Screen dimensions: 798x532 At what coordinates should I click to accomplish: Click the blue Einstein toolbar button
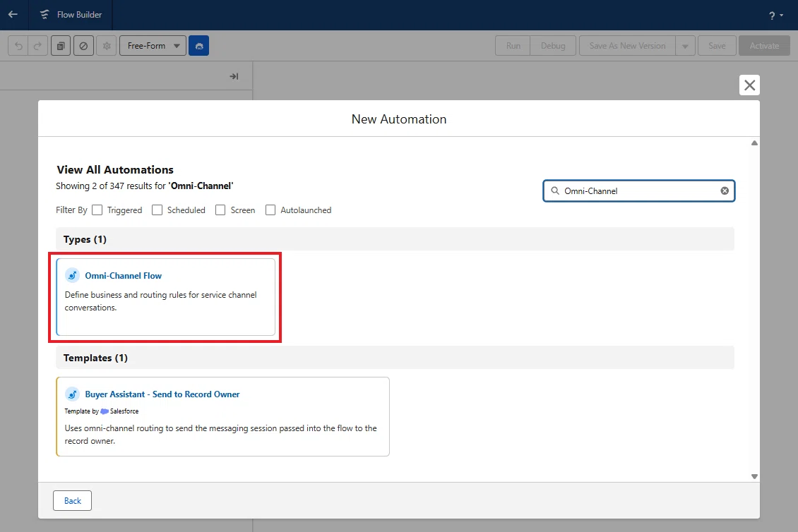(198, 46)
